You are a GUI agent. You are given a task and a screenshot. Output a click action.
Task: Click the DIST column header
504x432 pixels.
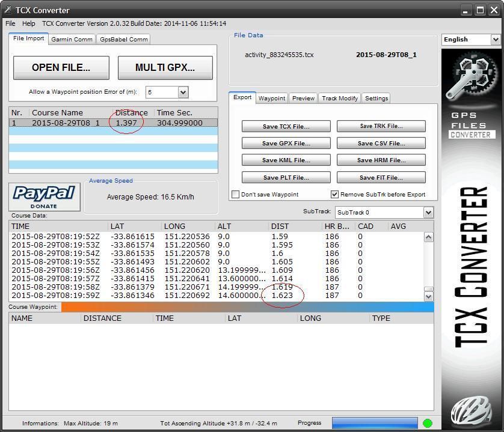tap(295, 226)
